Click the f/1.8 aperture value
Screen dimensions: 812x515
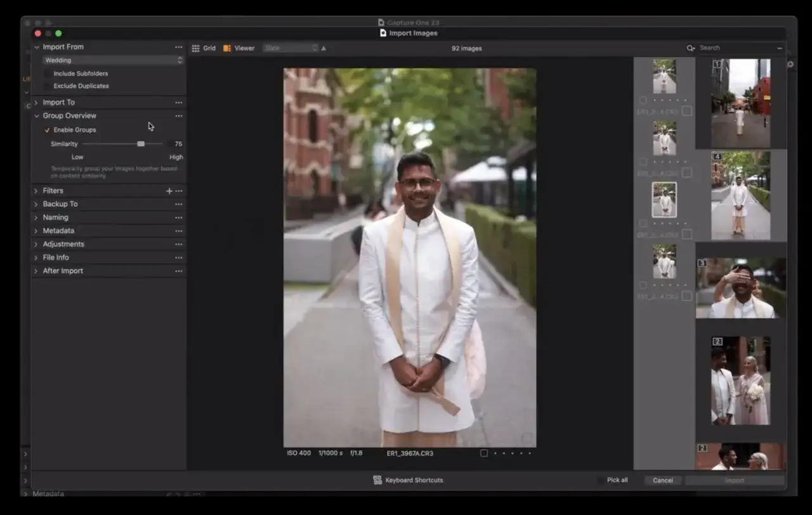(x=356, y=453)
